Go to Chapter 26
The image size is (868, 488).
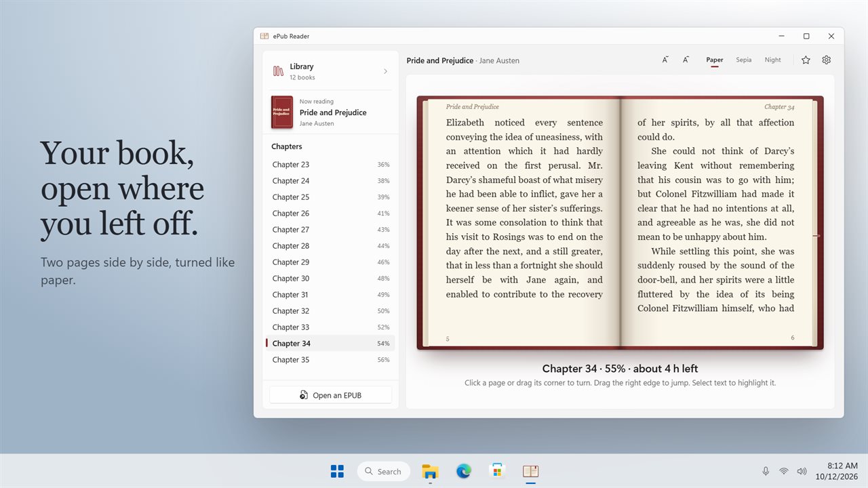[330, 213]
